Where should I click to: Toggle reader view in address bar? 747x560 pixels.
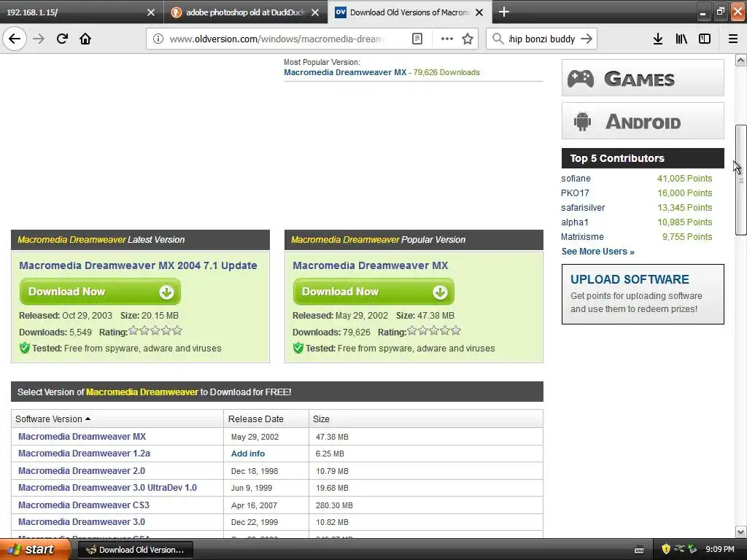(417, 39)
